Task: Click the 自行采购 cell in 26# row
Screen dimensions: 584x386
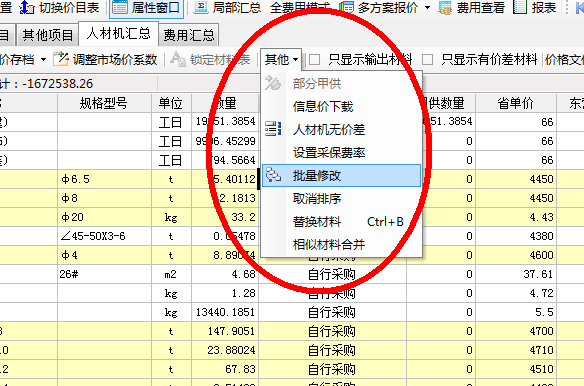Action: 332,274
